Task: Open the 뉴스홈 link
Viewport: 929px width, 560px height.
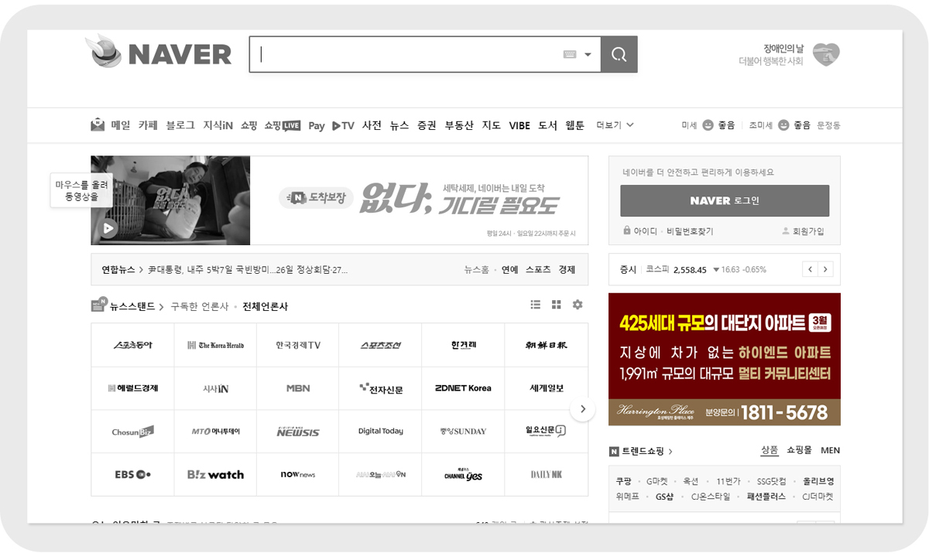Action: click(477, 270)
